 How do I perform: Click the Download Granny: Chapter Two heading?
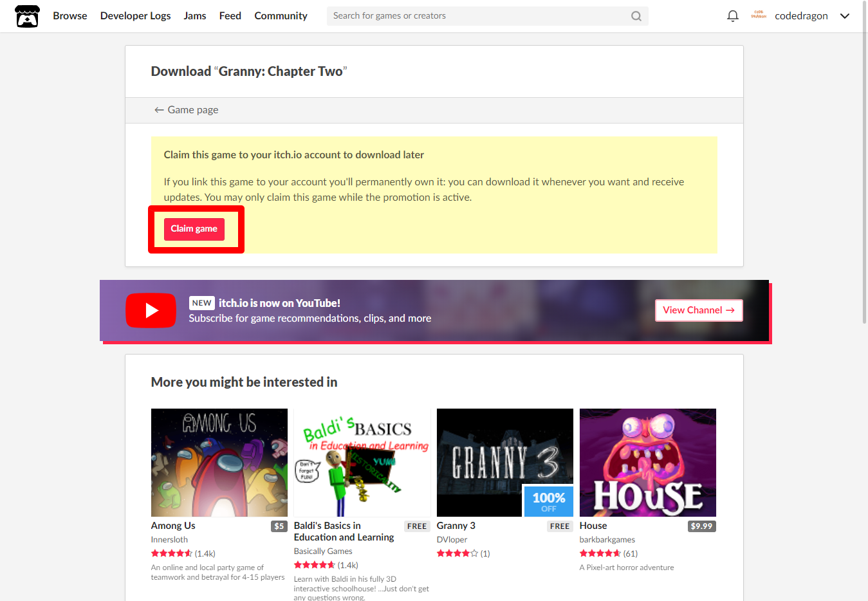pos(249,71)
